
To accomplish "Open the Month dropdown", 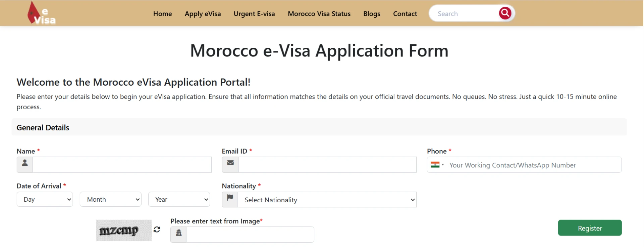I will pos(110,199).
